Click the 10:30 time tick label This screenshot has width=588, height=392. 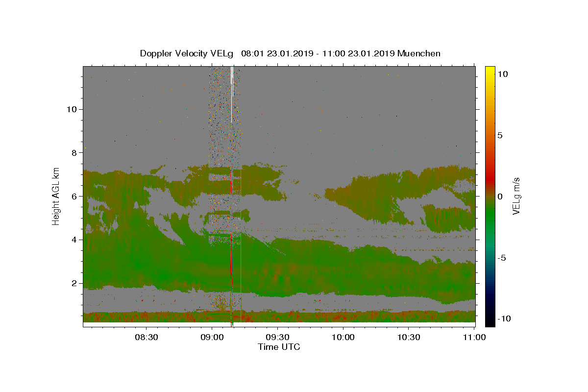pyautogui.click(x=409, y=337)
